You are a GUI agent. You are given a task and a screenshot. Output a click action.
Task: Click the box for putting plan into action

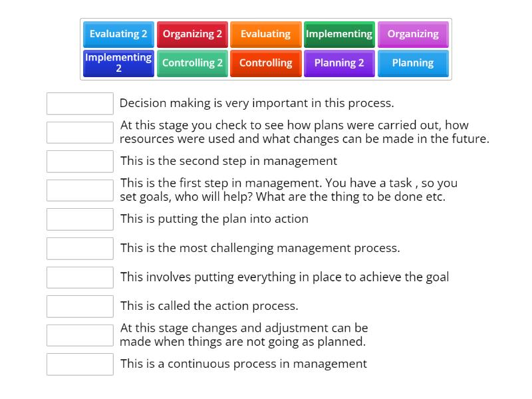(80, 219)
